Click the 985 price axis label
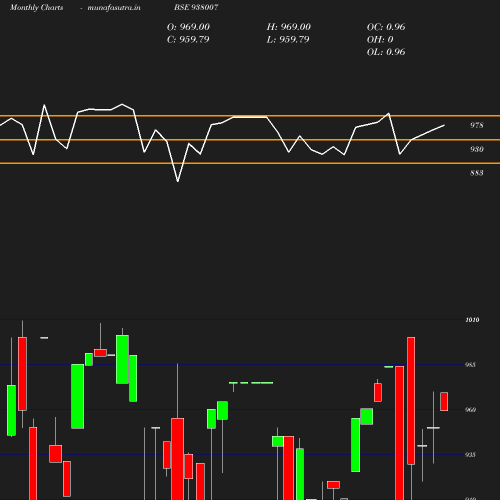This screenshot has height=500, width=500. point(470,365)
